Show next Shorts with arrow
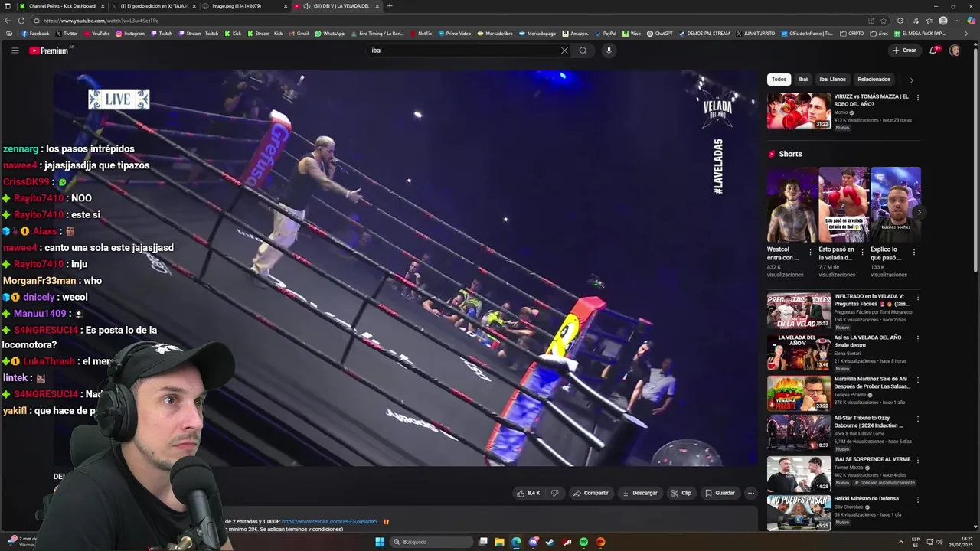 pos(919,213)
